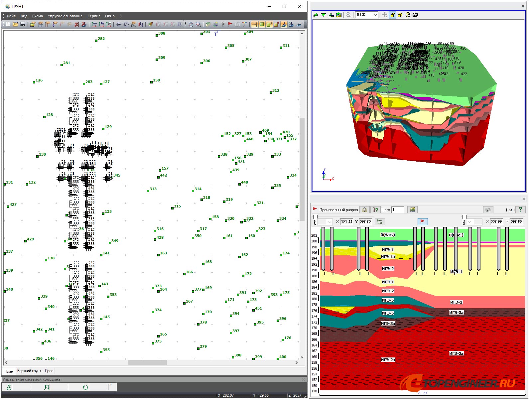Switch to the Верхний грунт tab
The height and width of the screenshot is (399, 532).
click(x=29, y=371)
